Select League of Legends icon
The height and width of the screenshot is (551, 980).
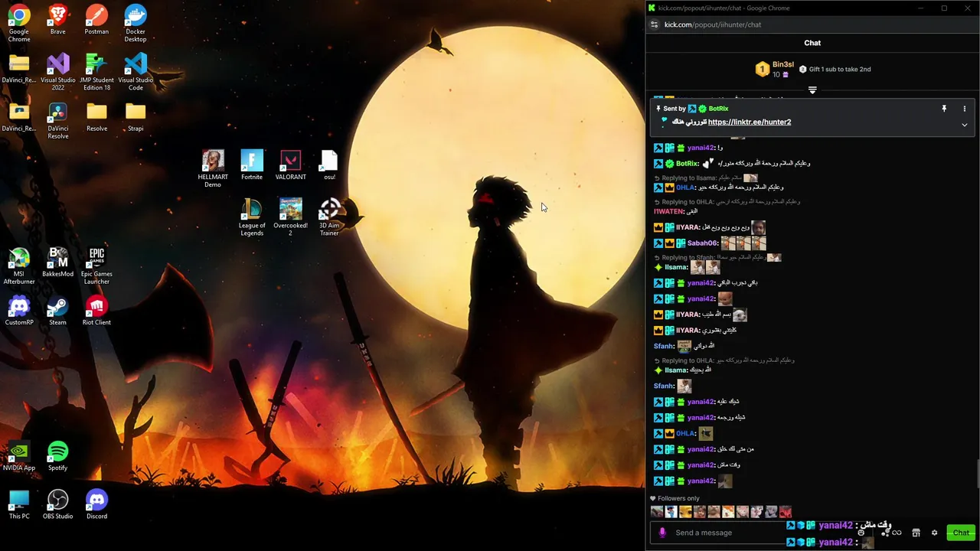point(252,217)
